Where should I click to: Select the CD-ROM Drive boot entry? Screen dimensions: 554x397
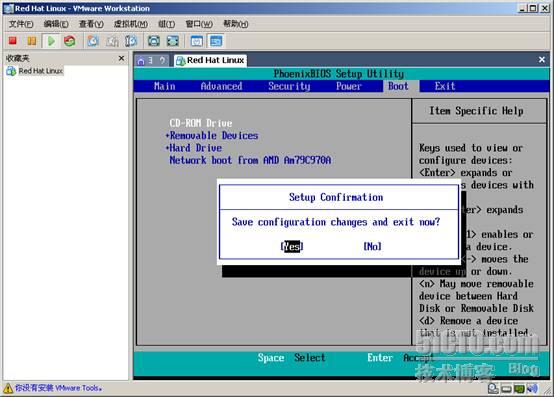click(x=201, y=123)
